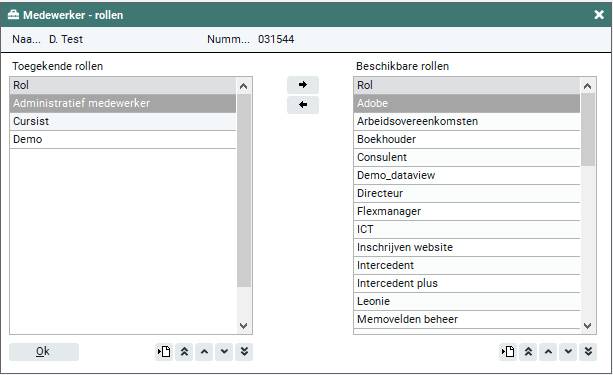
Task: Click scroll-down arrow of available roles list
Action: pos(587,325)
